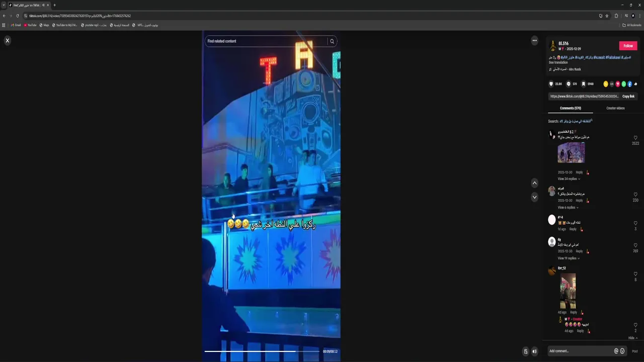Open the All Bookmarks folder

click(x=632, y=25)
